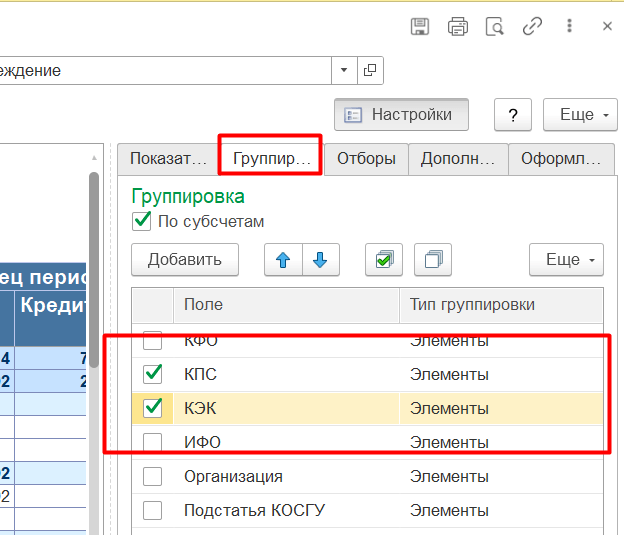Viewport: 624px width, 535px height.
Task: Move grouping field down with arrow
Action: (x=320, y=260)
